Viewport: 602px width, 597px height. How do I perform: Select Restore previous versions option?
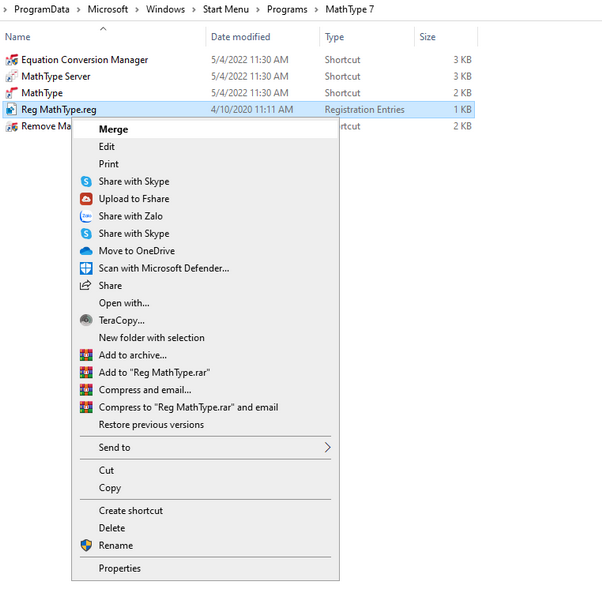point(151,425)
